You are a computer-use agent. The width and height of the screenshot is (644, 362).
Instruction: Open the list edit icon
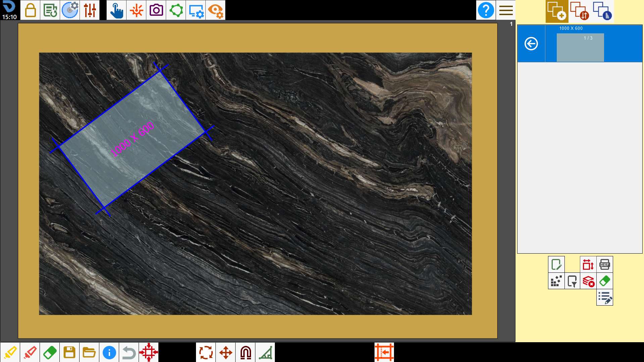coord(604,297)
